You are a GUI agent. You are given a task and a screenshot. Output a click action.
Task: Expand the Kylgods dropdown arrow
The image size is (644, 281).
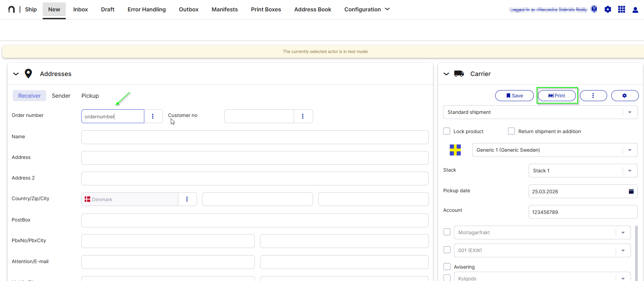point(623,278)
